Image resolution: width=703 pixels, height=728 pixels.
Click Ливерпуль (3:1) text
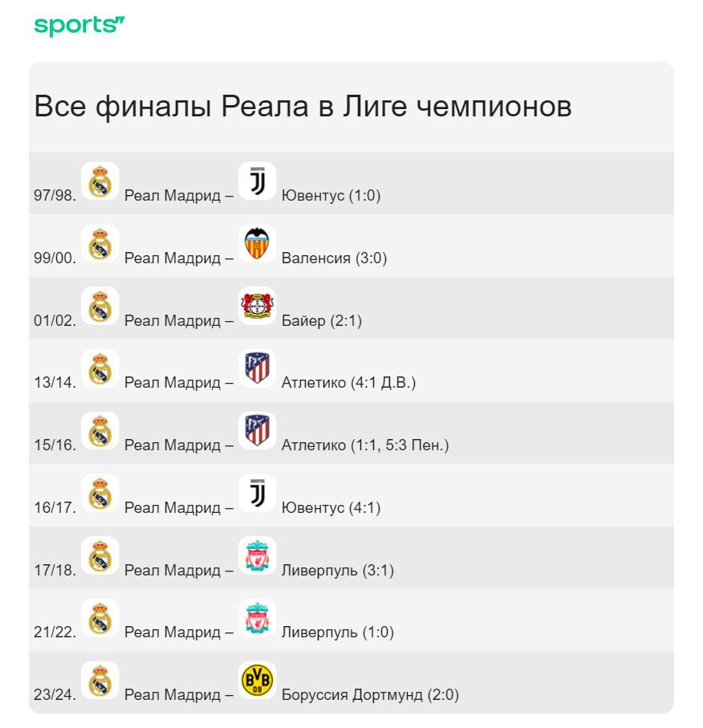click(x=337, y=571)
